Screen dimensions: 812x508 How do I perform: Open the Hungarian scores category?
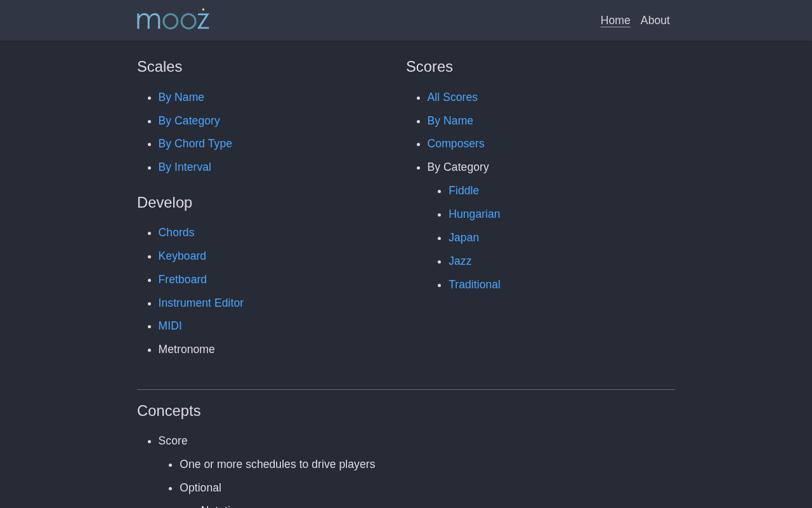point(475,214)
